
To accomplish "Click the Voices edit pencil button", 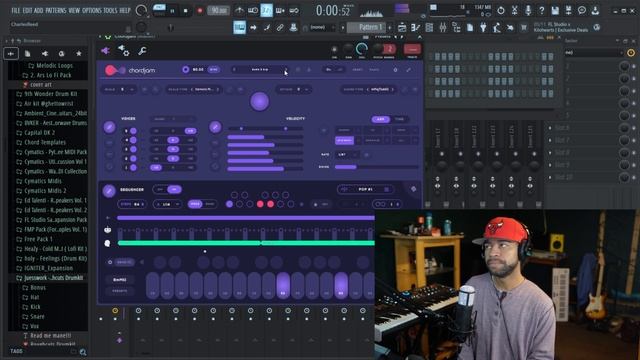I will (109, 127).
